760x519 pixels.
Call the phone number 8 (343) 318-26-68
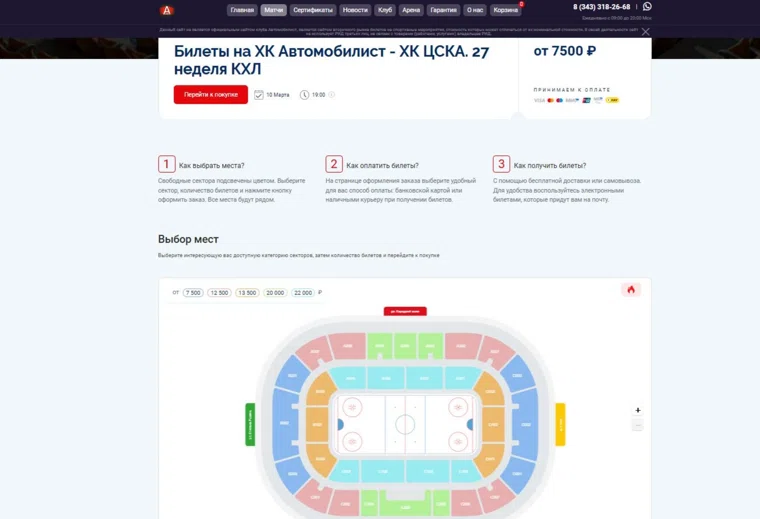(601, 7)
